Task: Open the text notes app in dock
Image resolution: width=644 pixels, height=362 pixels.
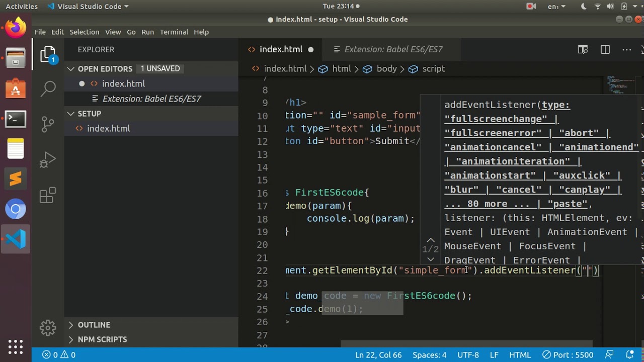Action: [x=16, y=148]
